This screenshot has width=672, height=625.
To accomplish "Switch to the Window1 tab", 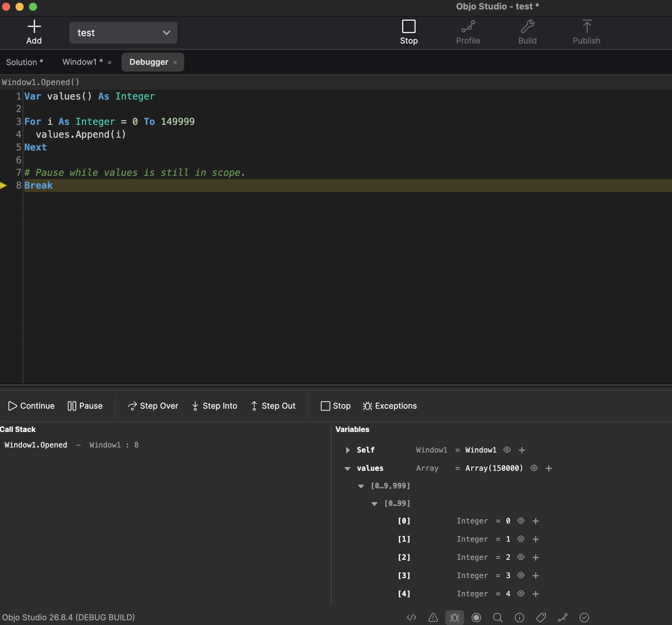I will coord(82,62).
